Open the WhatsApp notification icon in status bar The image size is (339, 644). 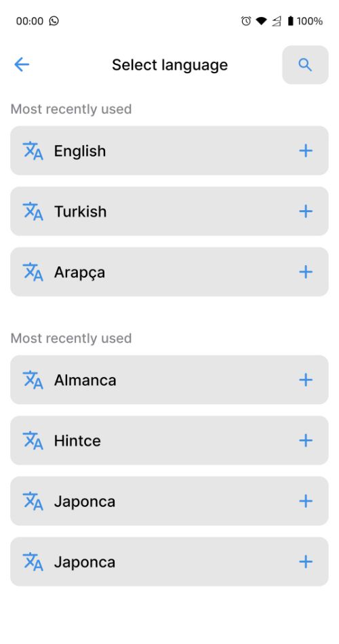point(54,20)
